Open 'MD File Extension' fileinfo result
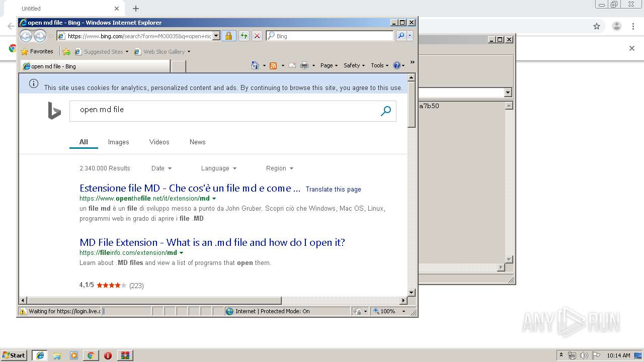Image resolution: width=644 pixels, height=362 pixels. [x=212, y=242]
